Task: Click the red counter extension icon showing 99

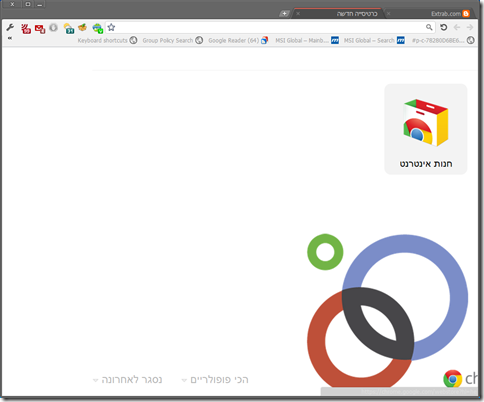Action: pyautogui.click(x=26, y=29)
